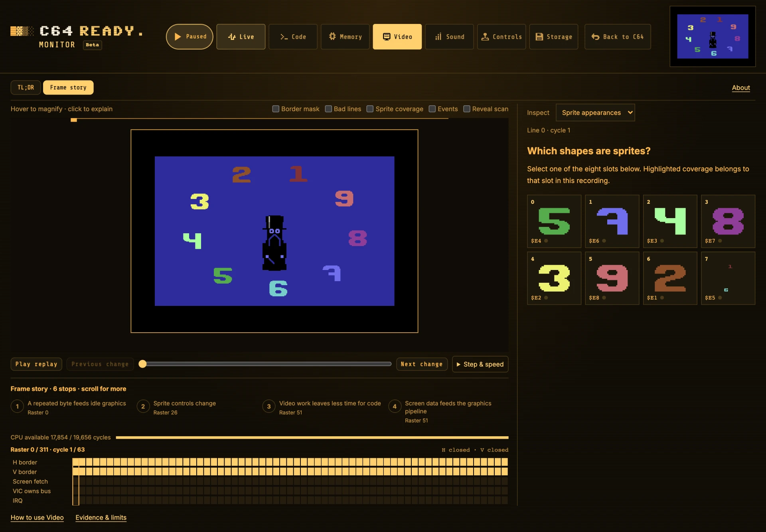Switch to the Video tab

[x=397, y=37]
